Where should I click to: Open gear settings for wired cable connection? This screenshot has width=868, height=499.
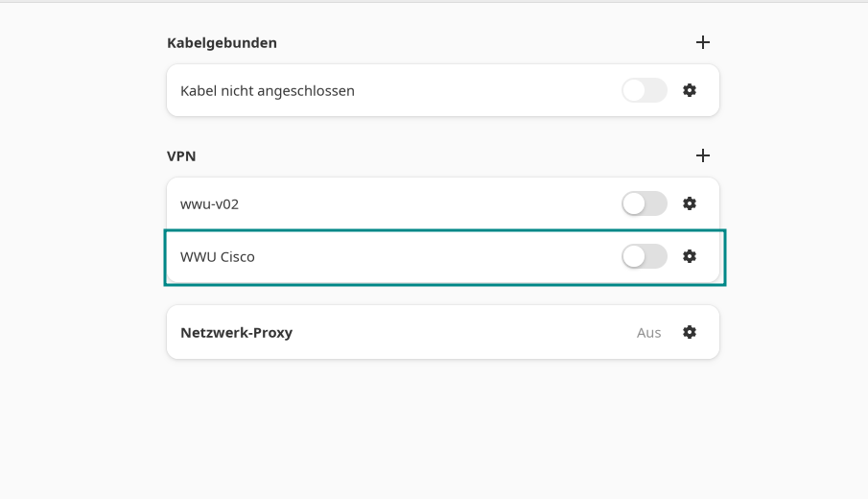tap(690, 90)
